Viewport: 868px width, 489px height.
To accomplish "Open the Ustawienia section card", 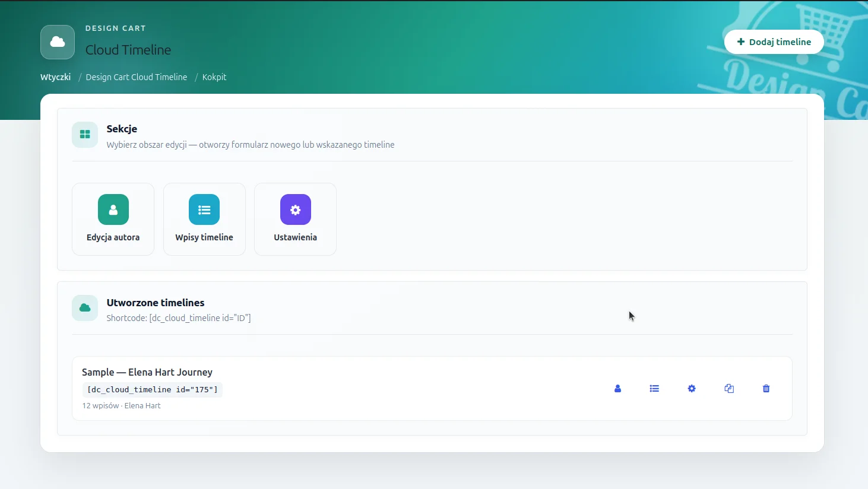I will pyautogui.click(x=295, y=219).
